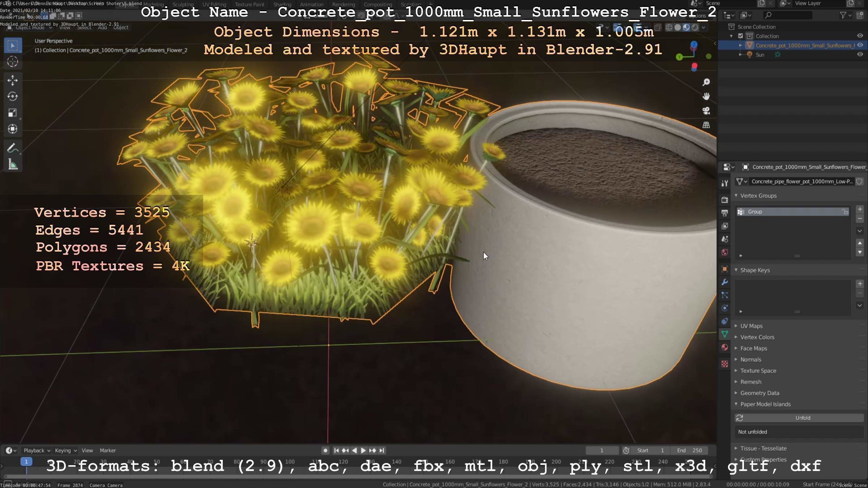Image resolution: width=868 pixels, height=488 pixels.
Task: Switch to Texture Paint workspace tab
Action: (250, 4)
